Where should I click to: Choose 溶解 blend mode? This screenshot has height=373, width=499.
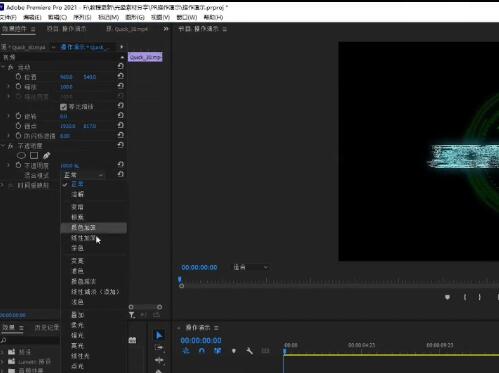pos(94,194)
